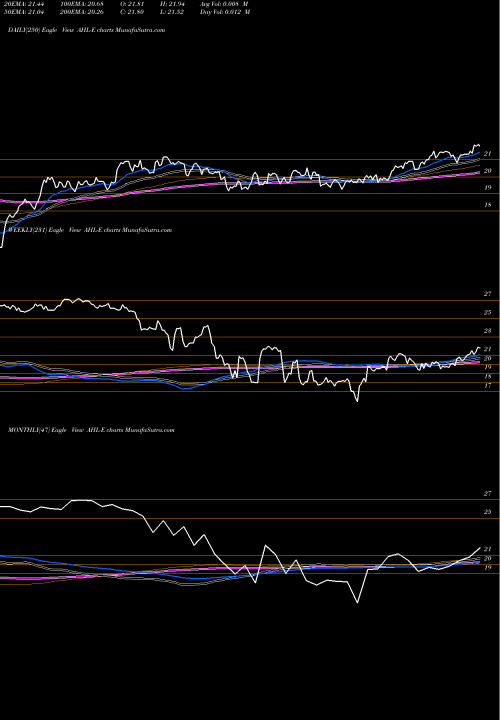Select the 200EMA reading in header

tap(84, 12)
